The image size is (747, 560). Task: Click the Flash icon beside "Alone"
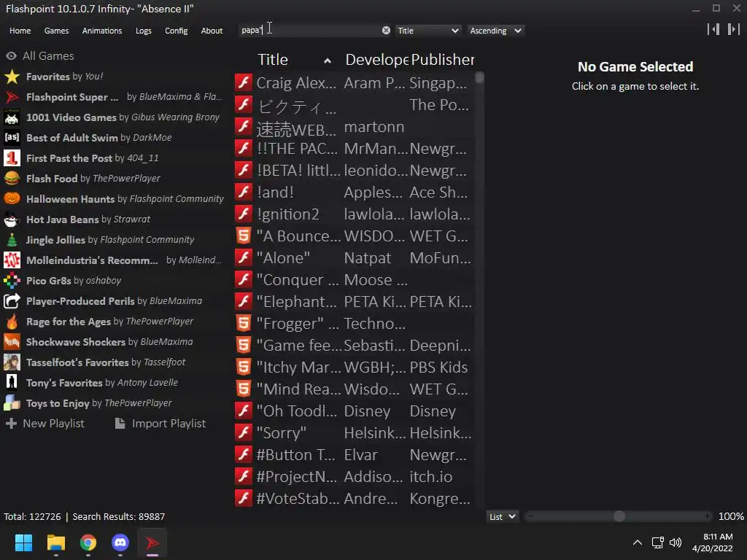pos(244,257)
